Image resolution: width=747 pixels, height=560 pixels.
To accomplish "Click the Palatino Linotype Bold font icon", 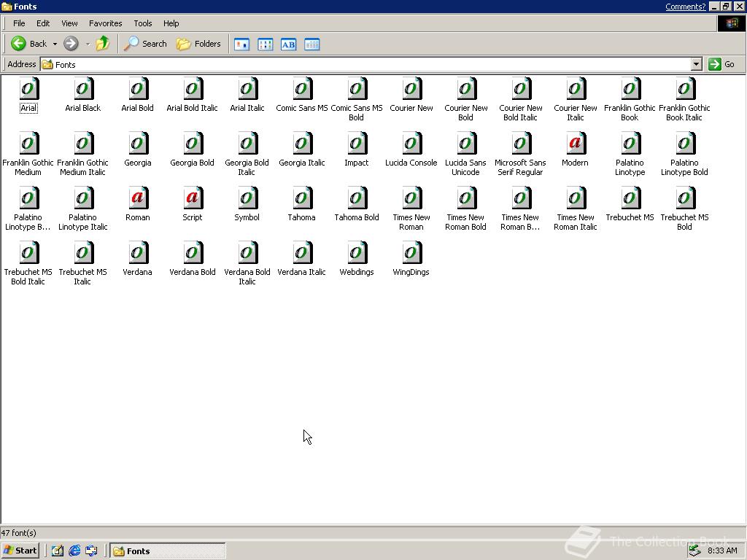I will tap(685, 144).
